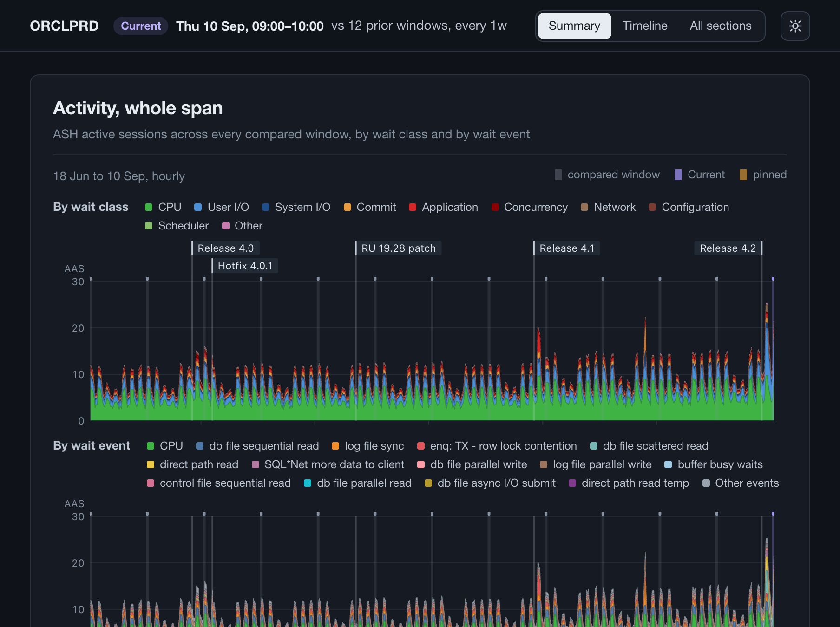Toggle buffer busy waits legend entry

point(714,464)
